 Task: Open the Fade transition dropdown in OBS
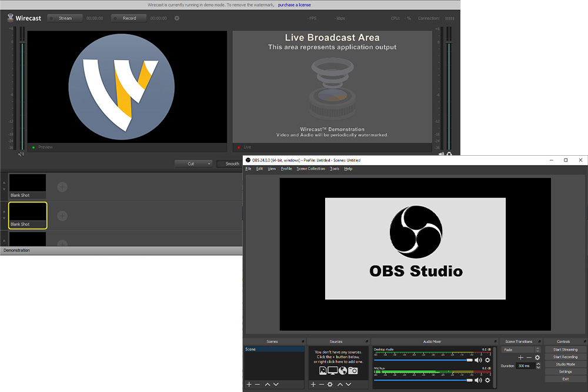[520, 350]
